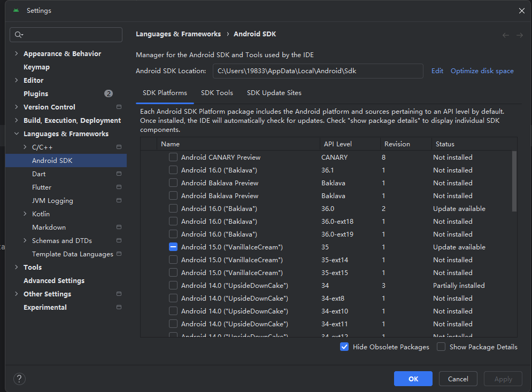Sort table by the API Level column header
532x392 pixels.
point(350,144)
